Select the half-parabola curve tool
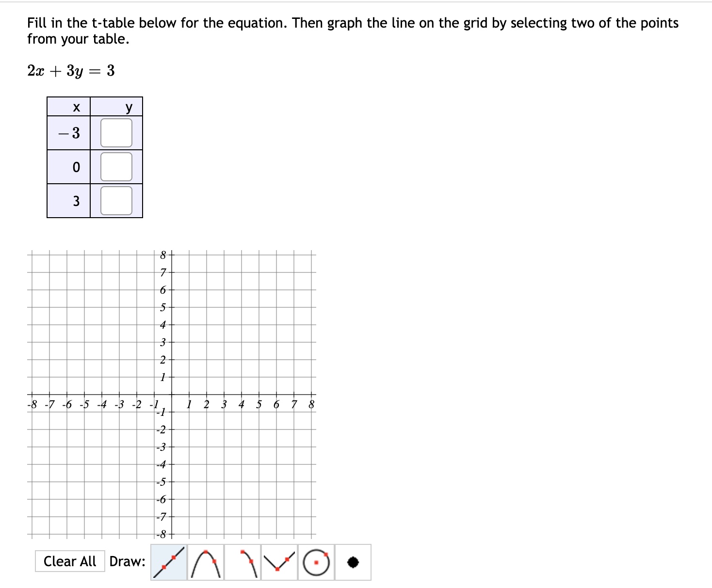 [x=242, y=561]
